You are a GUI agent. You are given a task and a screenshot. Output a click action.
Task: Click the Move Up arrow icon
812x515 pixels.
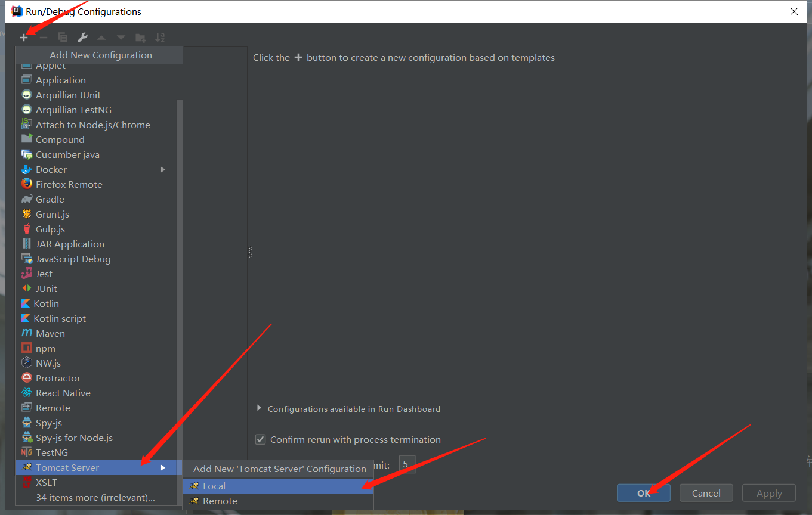pos(101,38)
